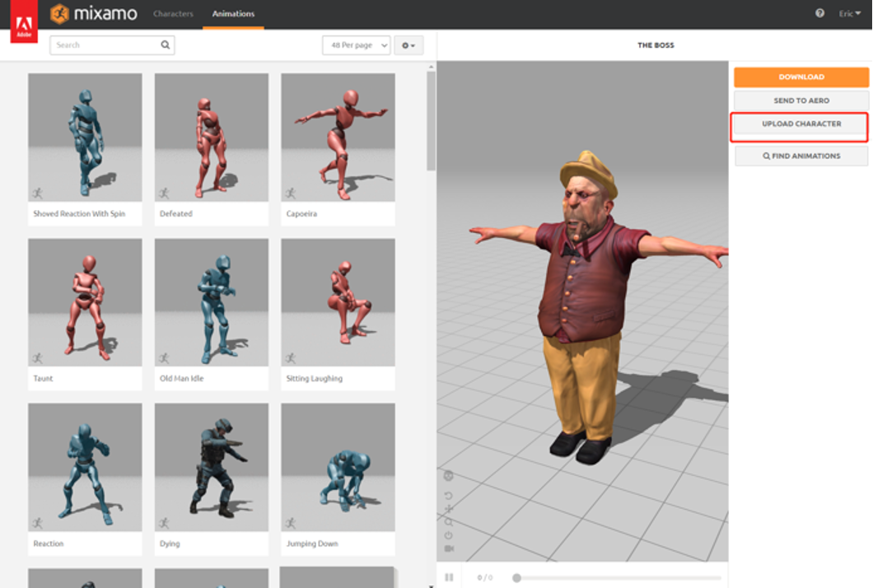Select the Defeated animation thumbnail
The image size is (873, 588).
click(x=212, y=137)
